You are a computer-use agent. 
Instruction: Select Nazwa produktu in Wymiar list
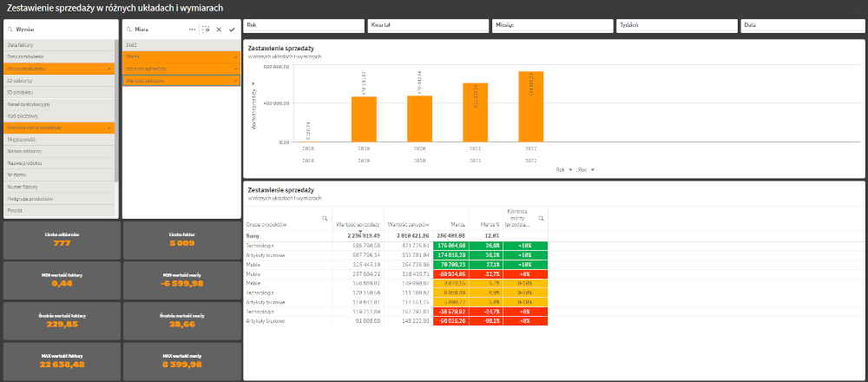tap(59, 163)
